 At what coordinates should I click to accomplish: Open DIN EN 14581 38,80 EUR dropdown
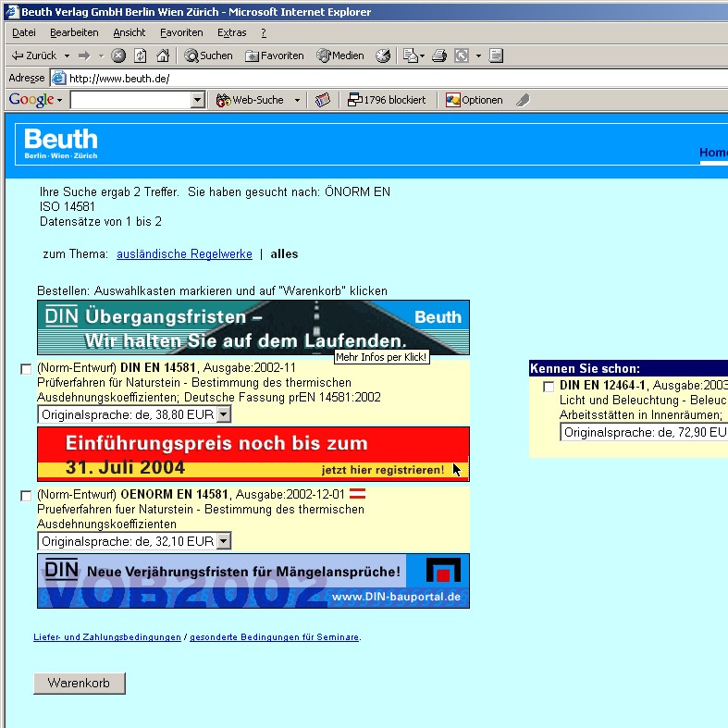pos(134,414)
